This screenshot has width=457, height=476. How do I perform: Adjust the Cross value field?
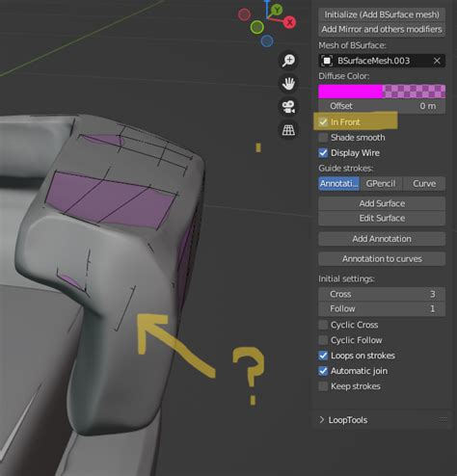click(382, 294)
